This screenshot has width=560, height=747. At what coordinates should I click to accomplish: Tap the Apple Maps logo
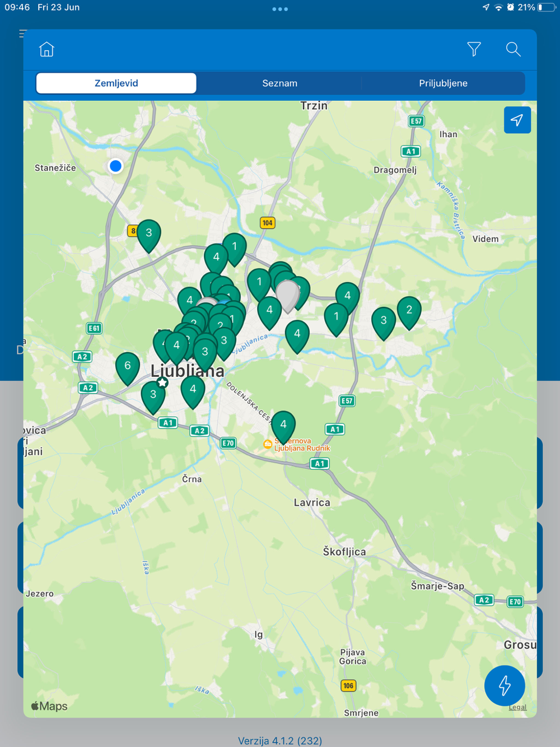[x=49, y=706]
